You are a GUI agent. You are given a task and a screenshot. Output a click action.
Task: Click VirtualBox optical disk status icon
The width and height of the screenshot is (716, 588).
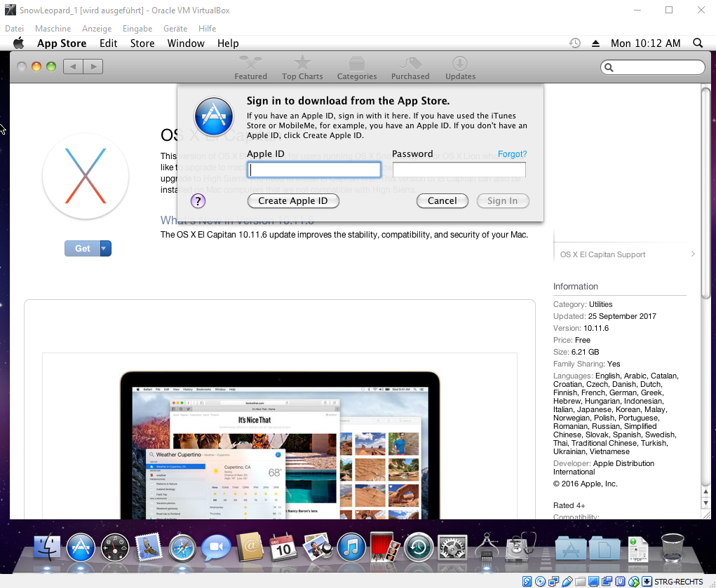tap(540, 581)
